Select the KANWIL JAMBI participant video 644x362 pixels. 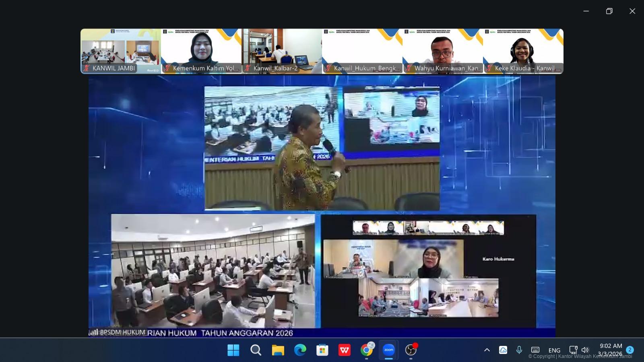(x=121, y=51)
